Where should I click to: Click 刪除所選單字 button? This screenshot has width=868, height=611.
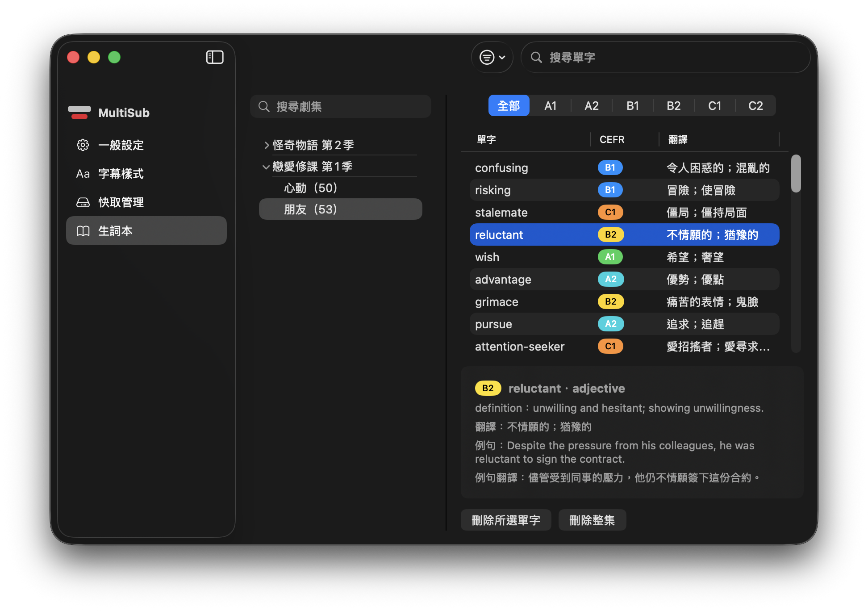[x=505, y=520]
